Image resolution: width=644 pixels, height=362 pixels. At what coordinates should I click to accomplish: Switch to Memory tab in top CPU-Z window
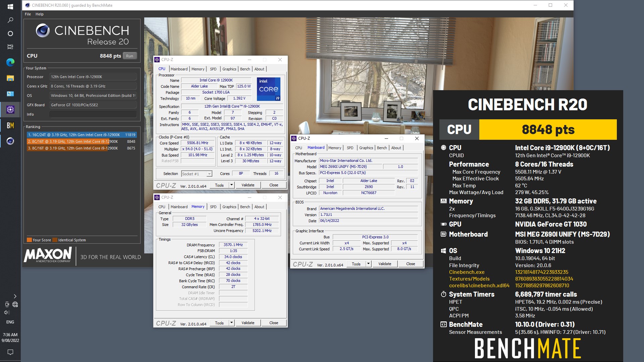point(198,69)
